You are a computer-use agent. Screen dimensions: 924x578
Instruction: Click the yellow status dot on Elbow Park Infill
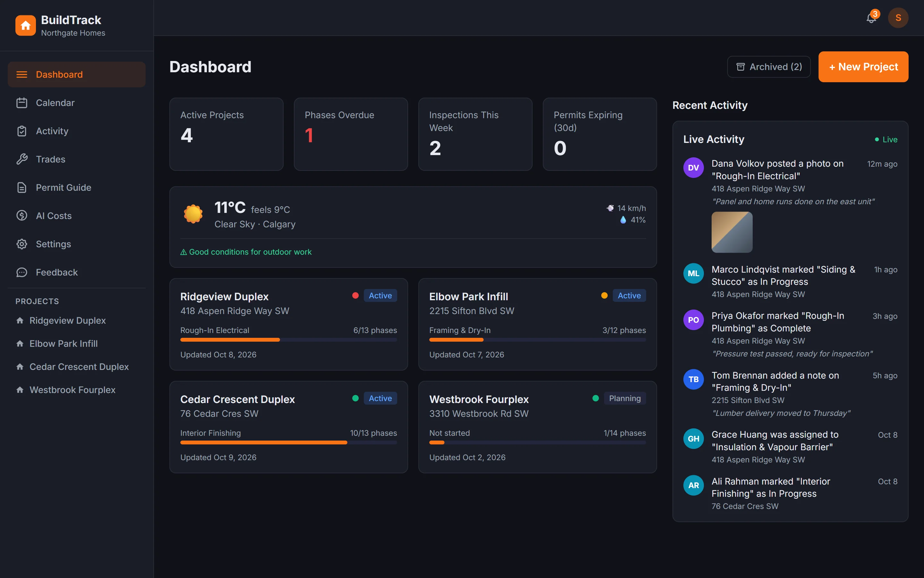[x=604, y=295]
